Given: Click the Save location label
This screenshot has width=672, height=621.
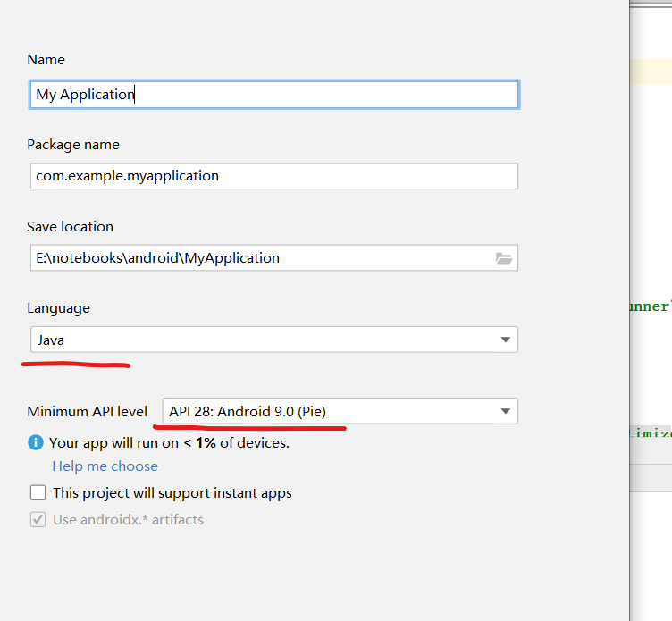Looking at the screenshot, I should coord(70,227).
